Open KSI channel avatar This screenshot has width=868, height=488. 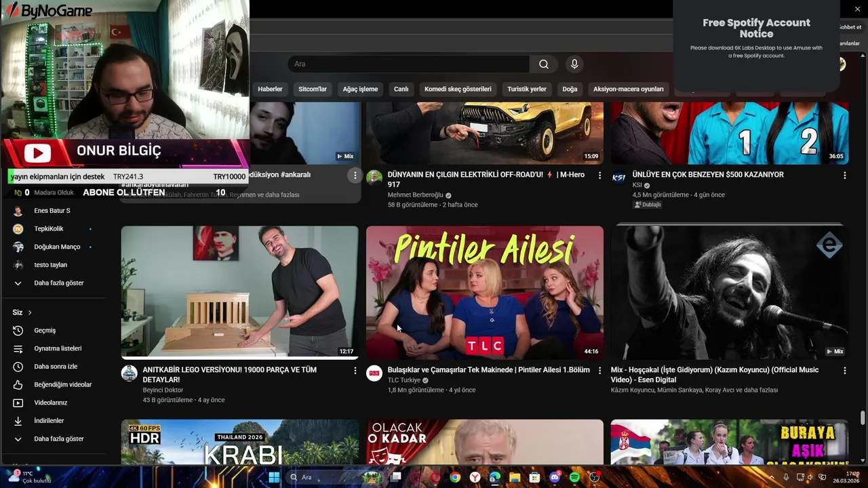619,178
